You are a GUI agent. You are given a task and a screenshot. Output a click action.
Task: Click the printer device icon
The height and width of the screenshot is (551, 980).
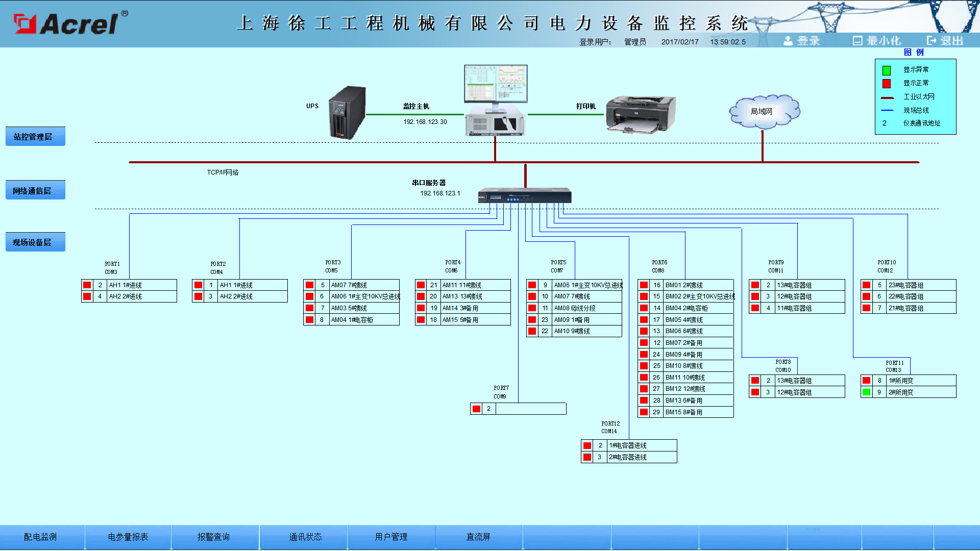coord(641,114)
